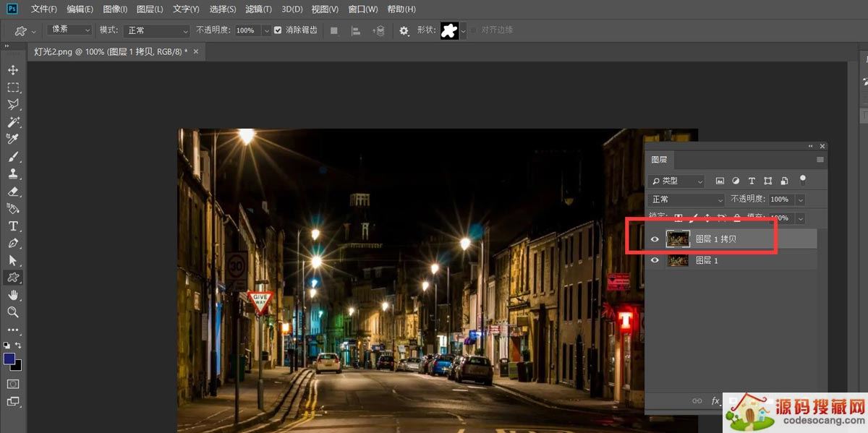The height and width of the screenshot is (433, 868).
Task: Open the 模式 blend mode dropdown
Action: point(156,31)
